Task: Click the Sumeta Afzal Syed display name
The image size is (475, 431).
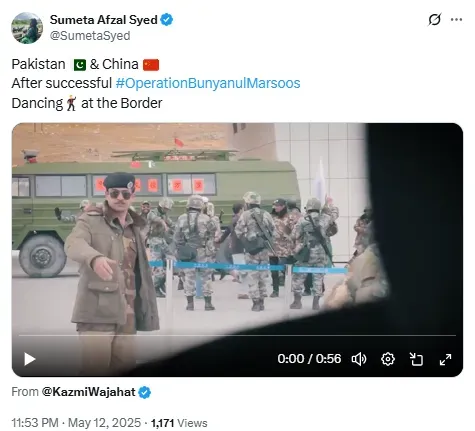Action: click(x=104, y=20)
